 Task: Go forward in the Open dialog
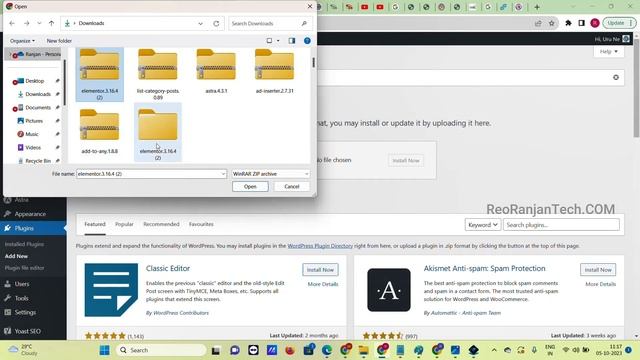(x=27, y=23)
